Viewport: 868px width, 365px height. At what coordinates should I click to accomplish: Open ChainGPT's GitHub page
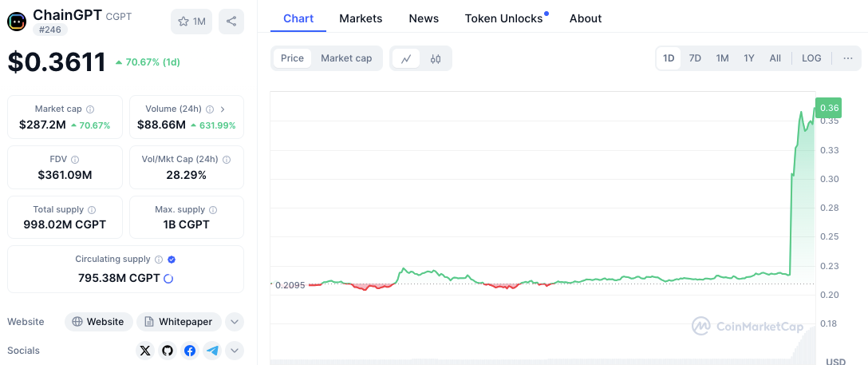(167, 351)
